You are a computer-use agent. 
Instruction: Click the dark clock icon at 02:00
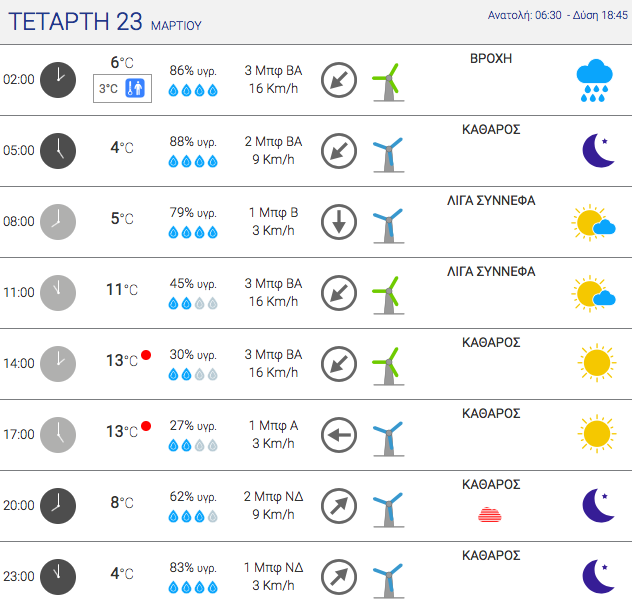click(58, 80)
